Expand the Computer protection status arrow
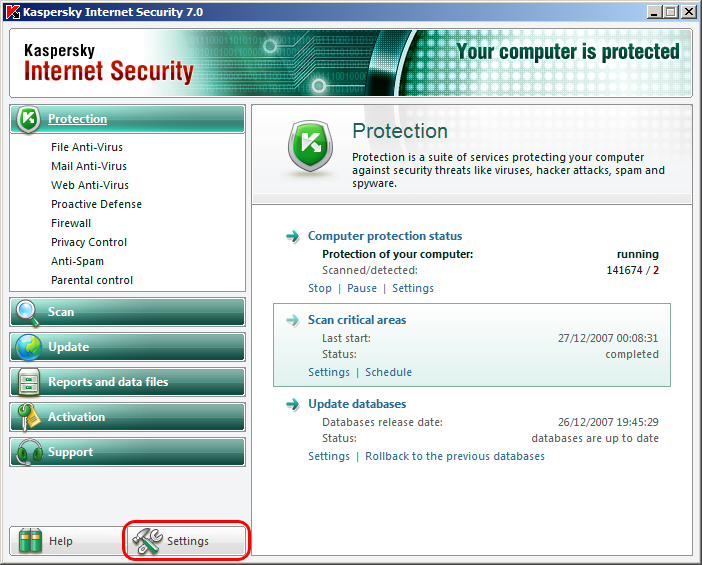 (x=292, y=236)
